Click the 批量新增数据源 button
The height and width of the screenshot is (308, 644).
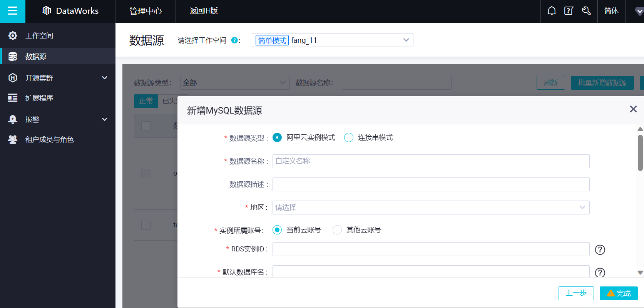click(x=602, y=83)
